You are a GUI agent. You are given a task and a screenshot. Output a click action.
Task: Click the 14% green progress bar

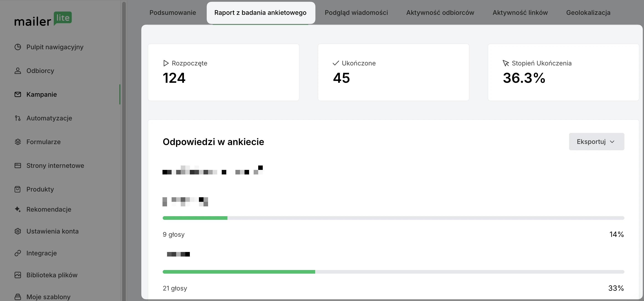point(195,218)
